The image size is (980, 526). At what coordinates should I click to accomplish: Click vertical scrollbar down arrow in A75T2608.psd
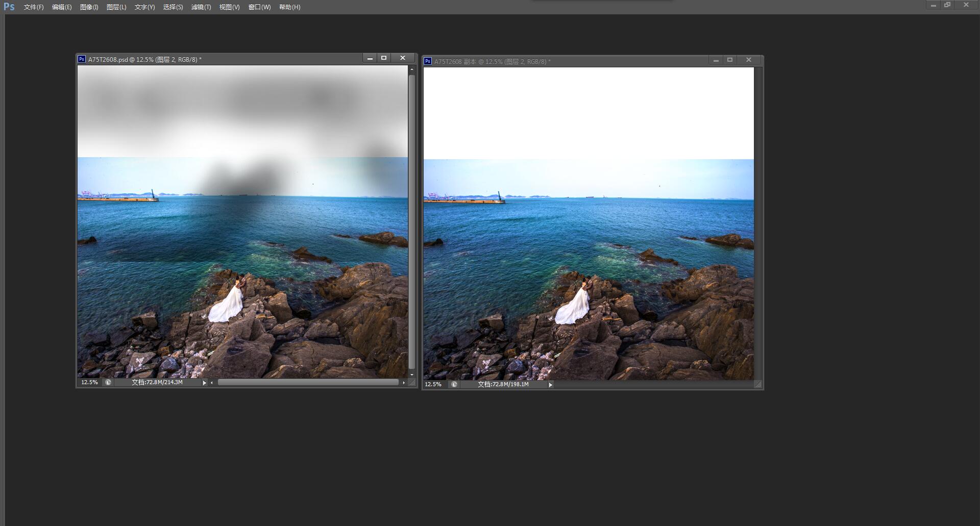pyautogui.click(x=412, y=375)
